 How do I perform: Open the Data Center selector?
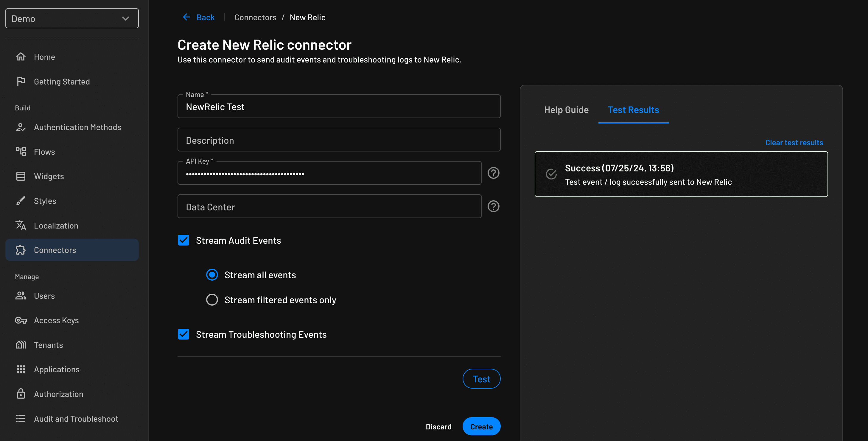(329, 206)
